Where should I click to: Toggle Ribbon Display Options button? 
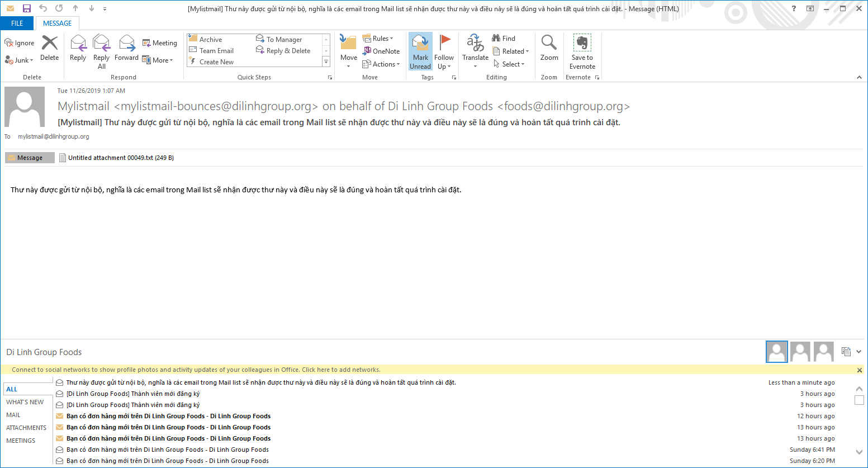coord(810,8)
